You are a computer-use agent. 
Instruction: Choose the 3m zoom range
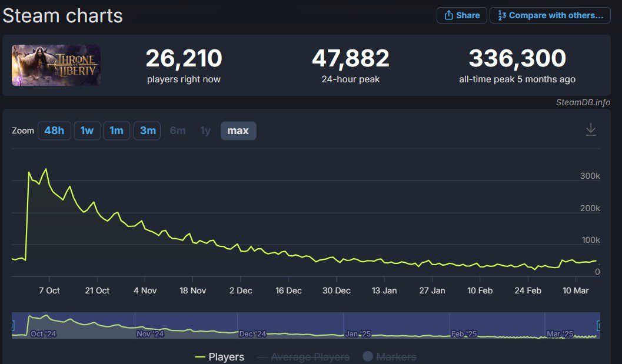[x=148, y=131]
